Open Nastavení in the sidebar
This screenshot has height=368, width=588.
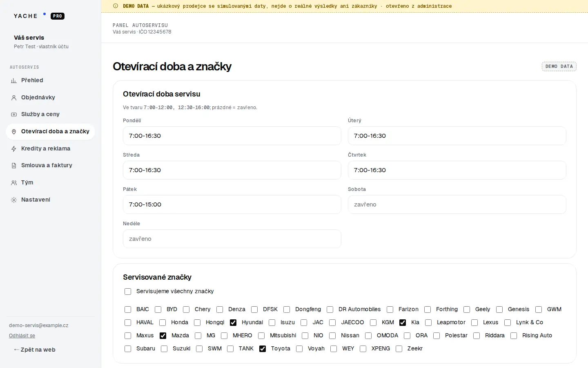pos(50,200)
